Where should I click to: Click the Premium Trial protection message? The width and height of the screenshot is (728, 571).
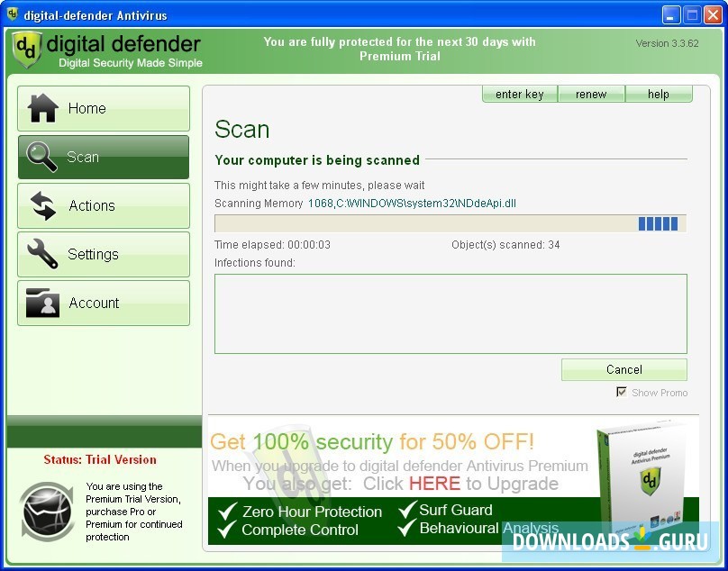400,49
